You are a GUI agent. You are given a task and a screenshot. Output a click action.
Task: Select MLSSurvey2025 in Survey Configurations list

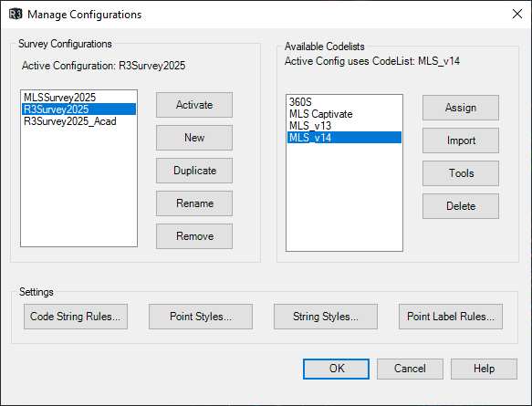tap(78, 98)
